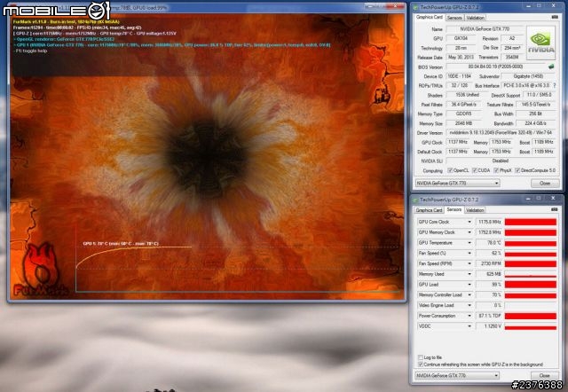Screen dimensions: 568x392
Task: Click the title bar icon of upper GPU-Z window
Action: tap(415, 7)
